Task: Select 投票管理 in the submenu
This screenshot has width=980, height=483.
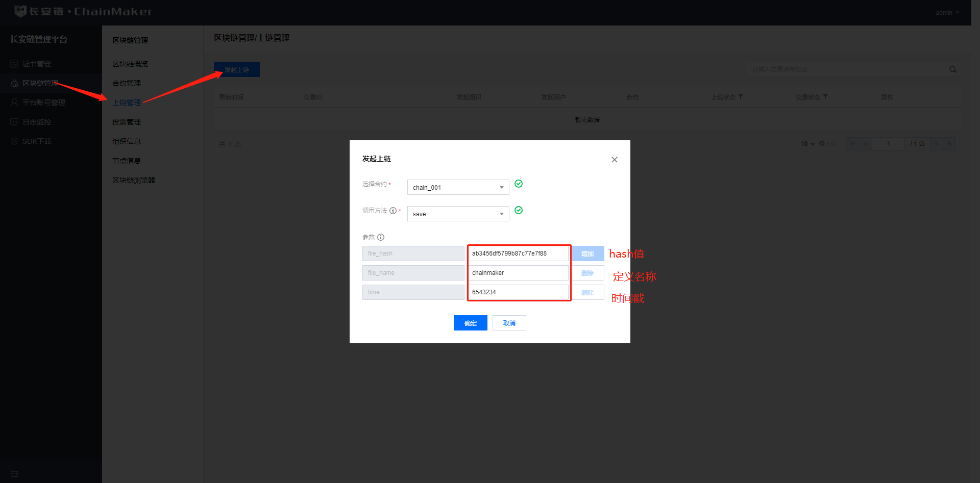Action: pos(127,122)
